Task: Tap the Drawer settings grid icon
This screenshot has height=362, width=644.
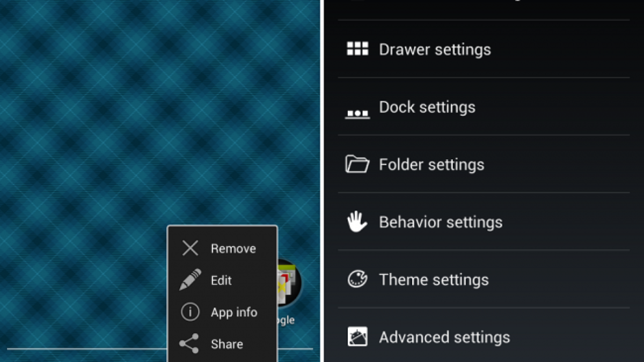Action: coord(357,49)
